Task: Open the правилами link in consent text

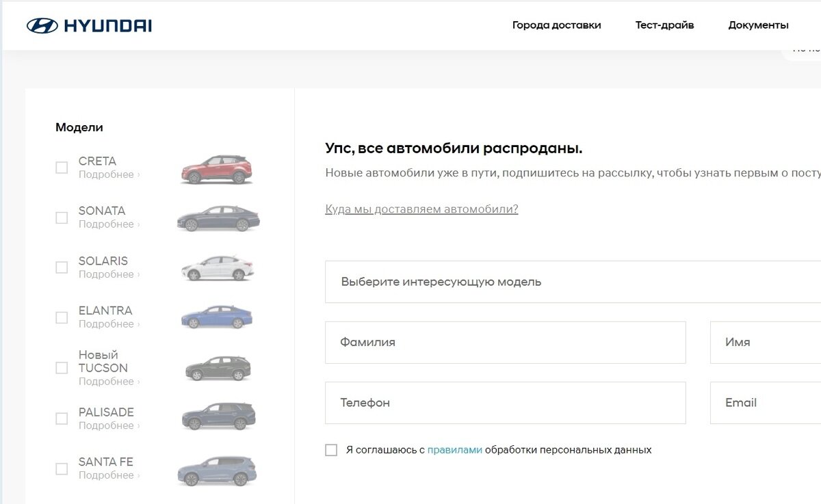Action: [455, 450]
